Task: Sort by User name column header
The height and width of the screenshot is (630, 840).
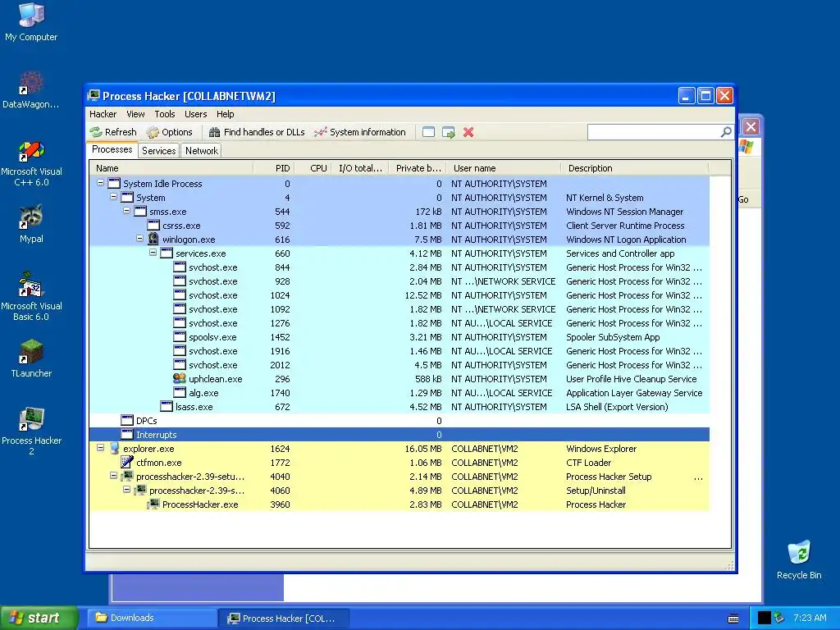Action: pyautogui.click(x=504, y=168)
